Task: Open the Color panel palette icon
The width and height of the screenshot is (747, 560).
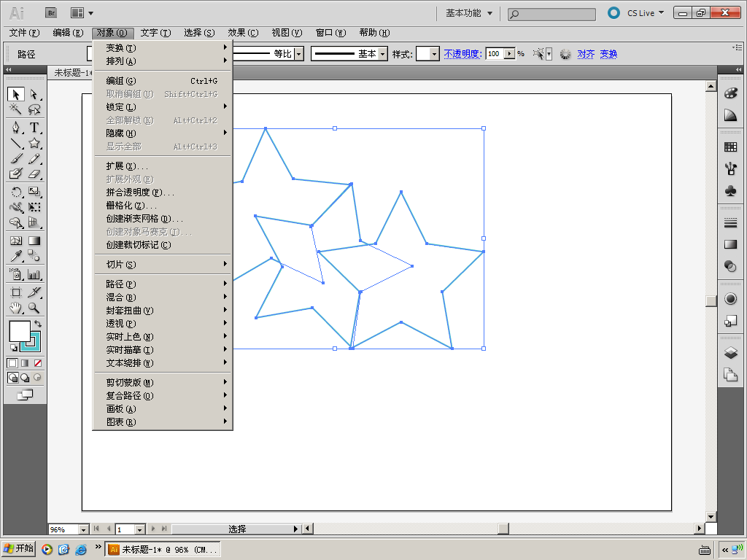Action: tap(730, 93)
